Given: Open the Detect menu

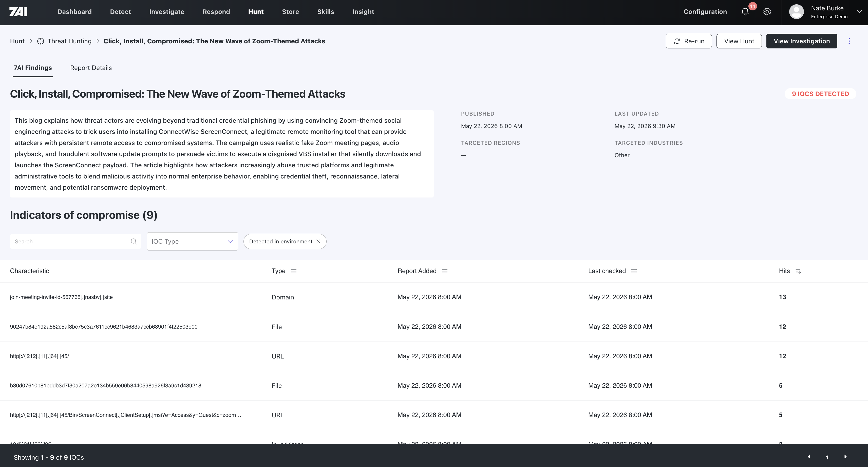Looking at the screenshot, I should (x=121, y=12).
